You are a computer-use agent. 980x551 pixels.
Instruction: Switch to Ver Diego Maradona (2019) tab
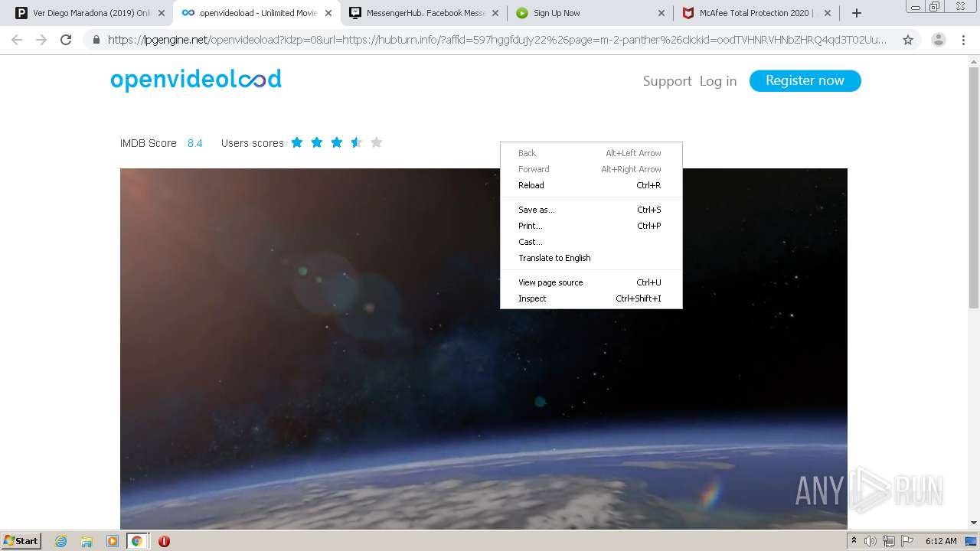click(x=89, y=13)
